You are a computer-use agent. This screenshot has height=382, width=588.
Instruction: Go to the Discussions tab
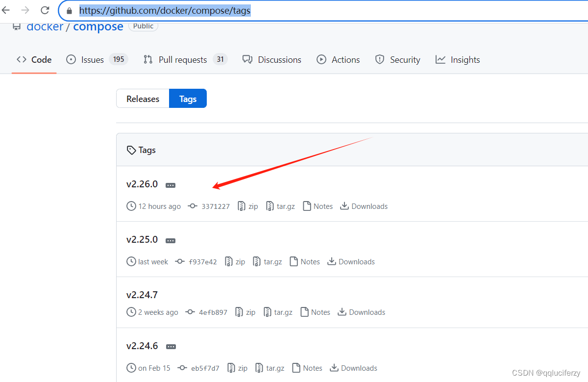pyautogui.click(x=272, y=60)
